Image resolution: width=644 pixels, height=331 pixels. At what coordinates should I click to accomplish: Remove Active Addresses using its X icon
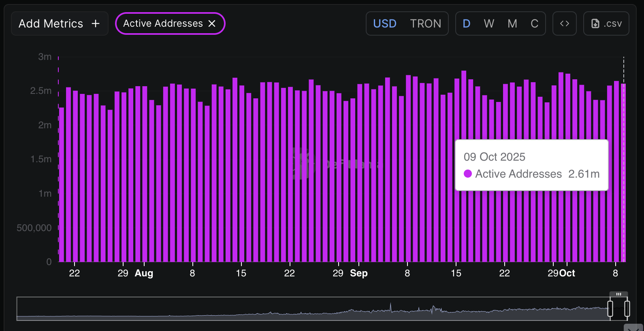point(212,24)
